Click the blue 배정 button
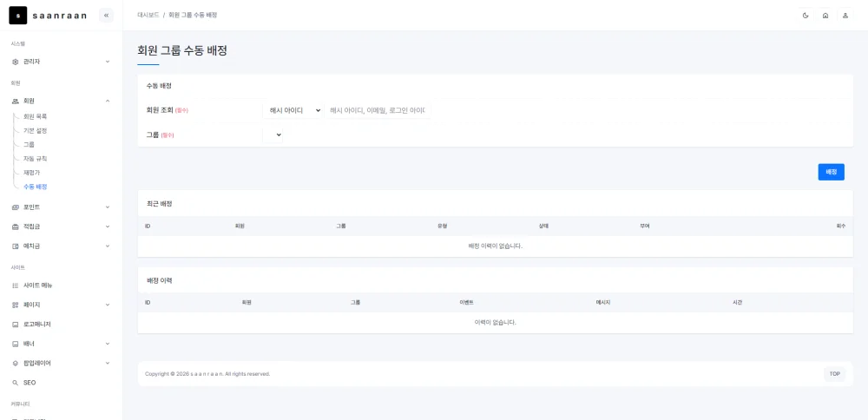 831,172
